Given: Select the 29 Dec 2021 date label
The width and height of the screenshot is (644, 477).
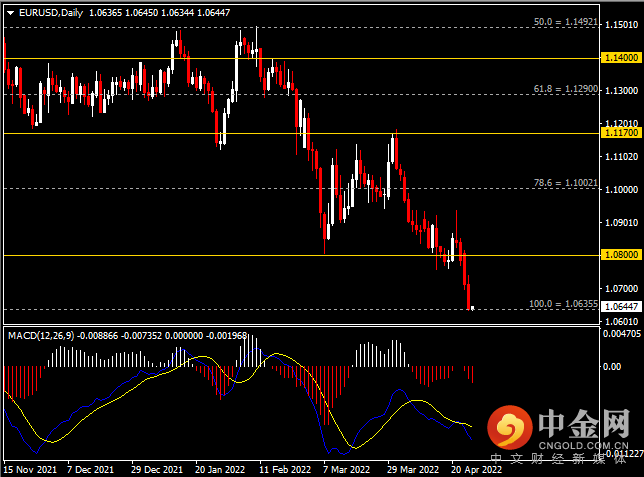Looking at the screenshot, I should (157, 469).
